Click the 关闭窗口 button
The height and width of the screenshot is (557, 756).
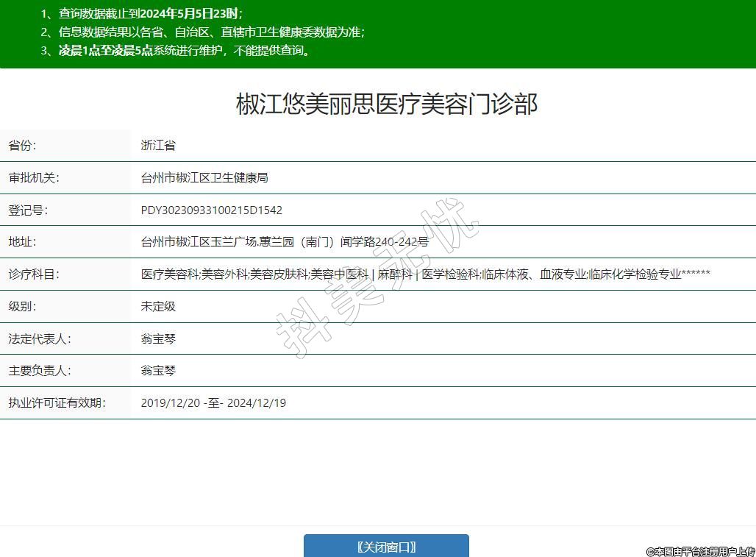pos(386,546)
